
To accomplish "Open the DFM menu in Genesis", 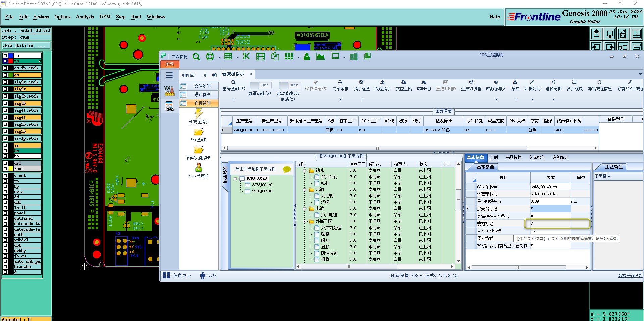I will point(105,17).
